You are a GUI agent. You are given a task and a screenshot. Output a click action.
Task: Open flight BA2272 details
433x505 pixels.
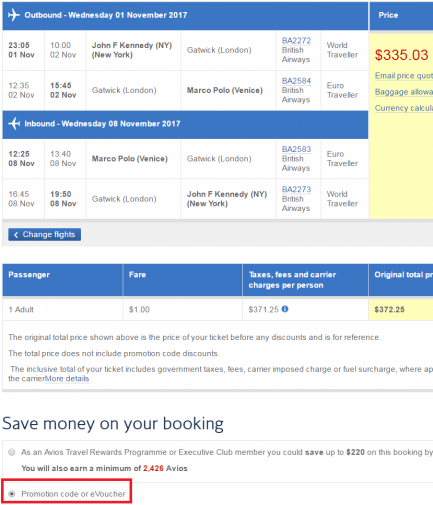pyautogui.click(x=296, y=41)
